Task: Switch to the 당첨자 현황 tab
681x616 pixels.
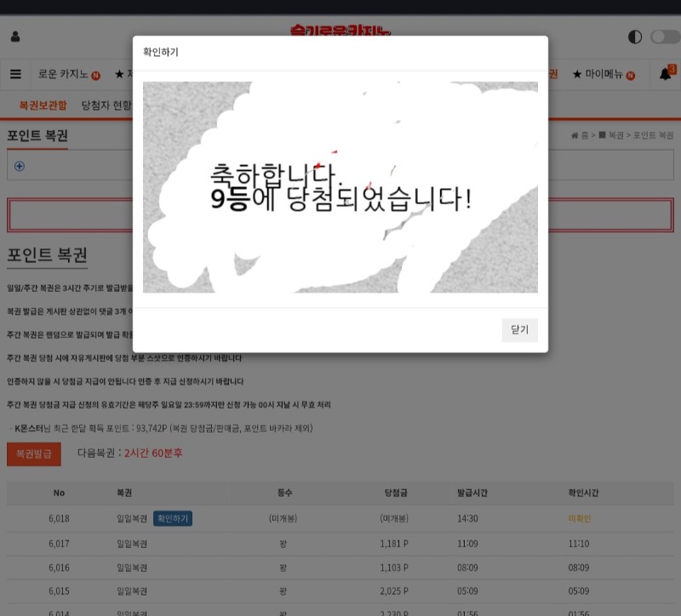Action: (x=106, y=106)
